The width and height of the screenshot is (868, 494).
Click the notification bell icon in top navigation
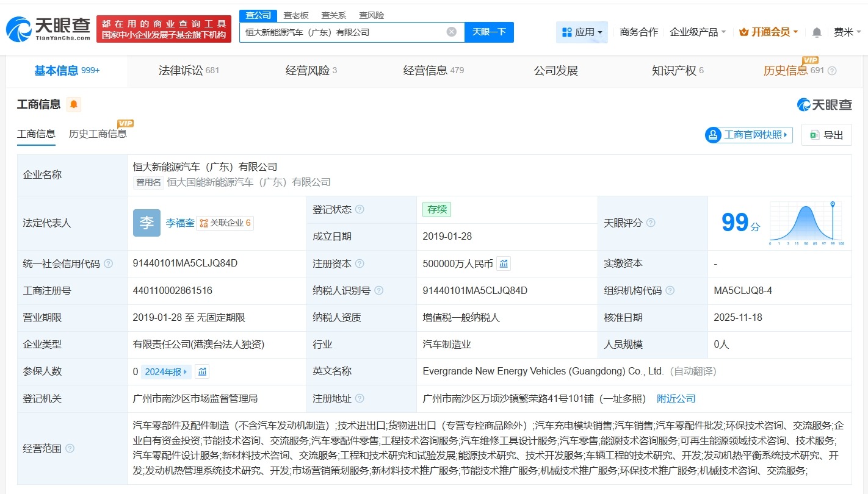click(x=816, y=32)
